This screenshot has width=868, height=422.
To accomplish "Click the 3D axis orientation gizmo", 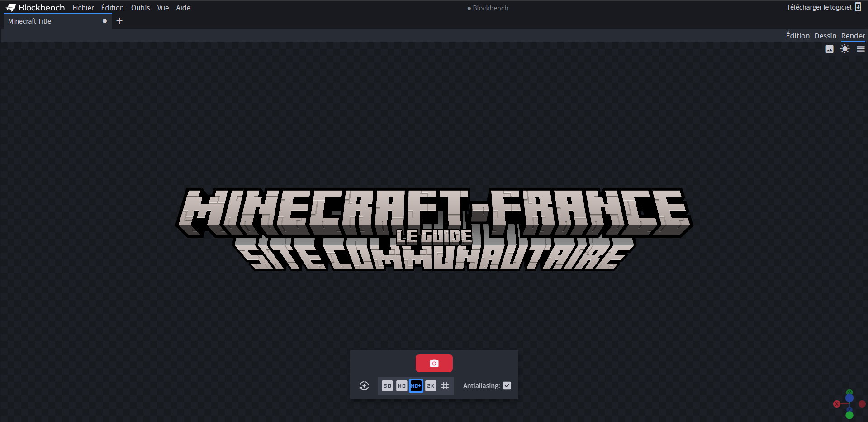I will pos(849,404).
